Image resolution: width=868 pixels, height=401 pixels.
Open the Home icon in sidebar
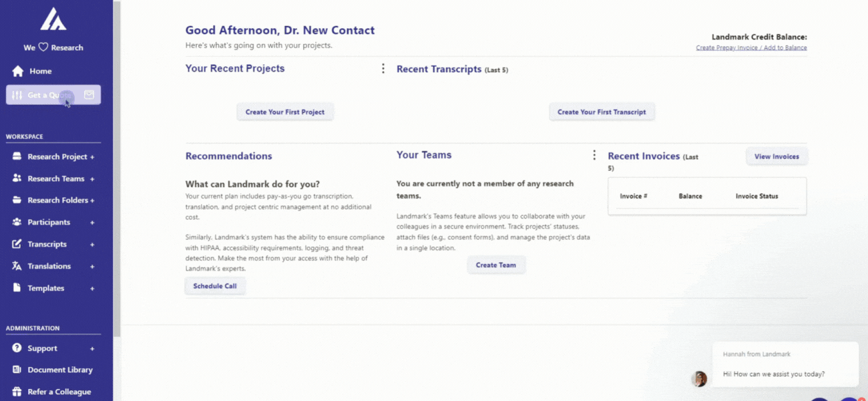click(18, 71)
